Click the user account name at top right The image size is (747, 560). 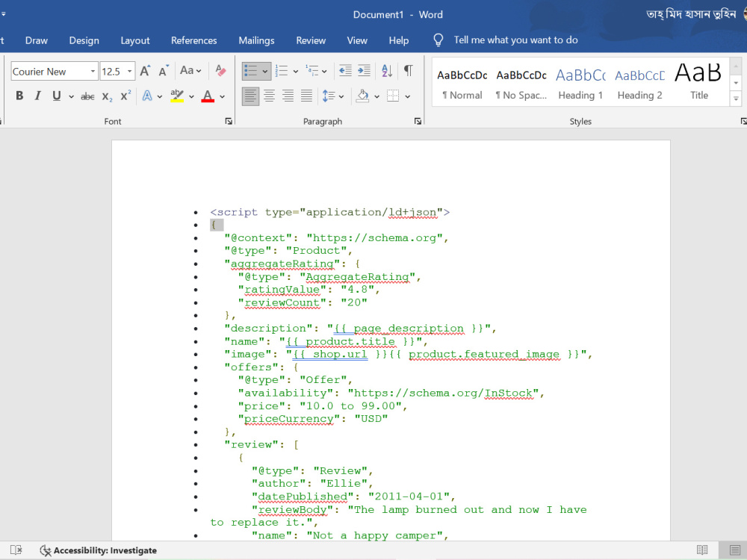click(691, 14)
